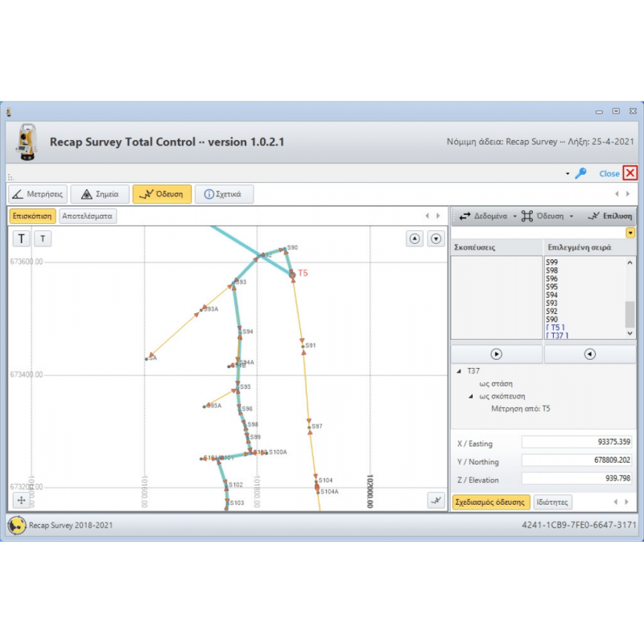Switch to the Αποτελέσματα sub-tab

88,216
